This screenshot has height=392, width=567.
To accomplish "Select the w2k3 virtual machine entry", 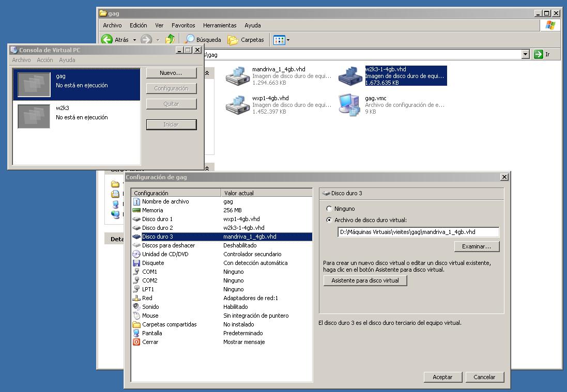I will (x=76, y=116).
